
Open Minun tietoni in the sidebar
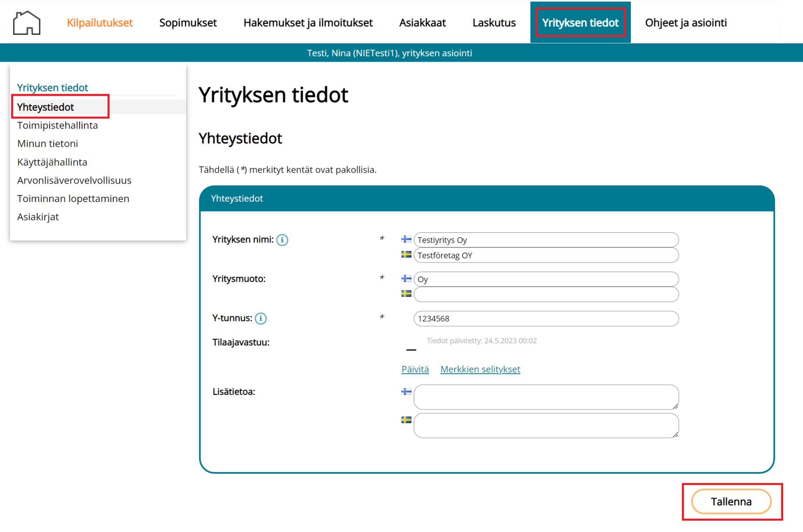[48, 144]
